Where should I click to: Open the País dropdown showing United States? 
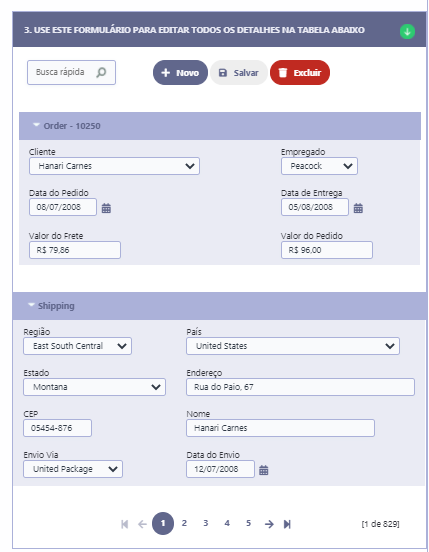[x=293, y=346]
